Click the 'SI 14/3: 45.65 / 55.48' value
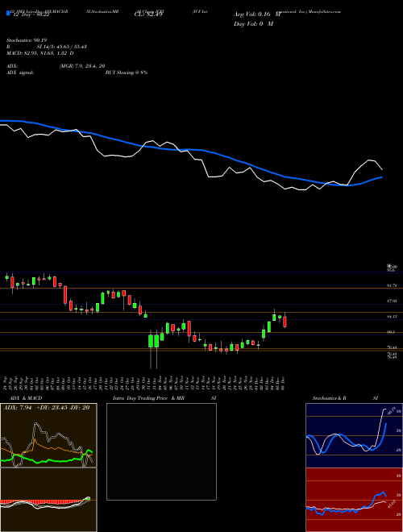 62,47
